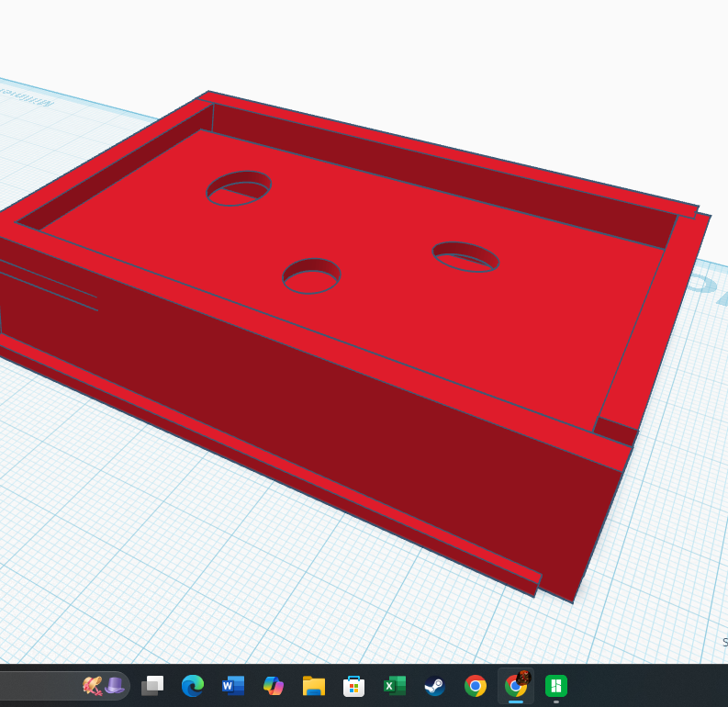Switch to the active Chrome profile window
Viewport: 728px width, 707px height.
tap(516, 686)
